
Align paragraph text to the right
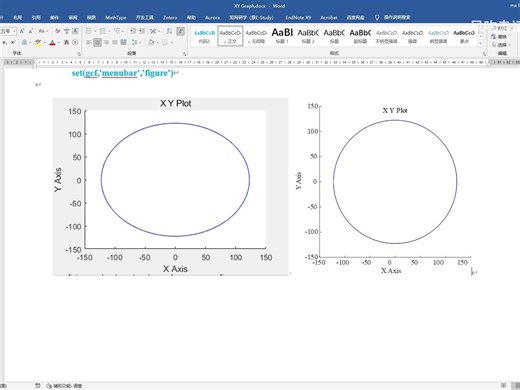tap(106, 42)
